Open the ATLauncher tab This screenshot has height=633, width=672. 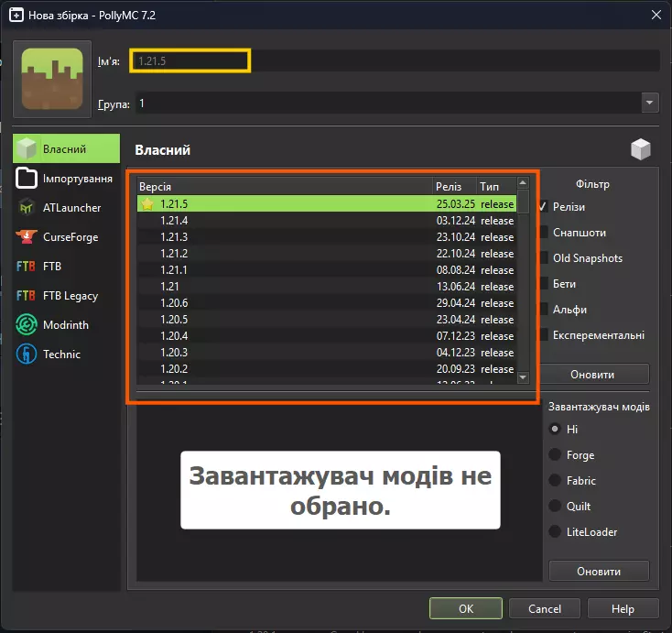[x=67, y=208]
